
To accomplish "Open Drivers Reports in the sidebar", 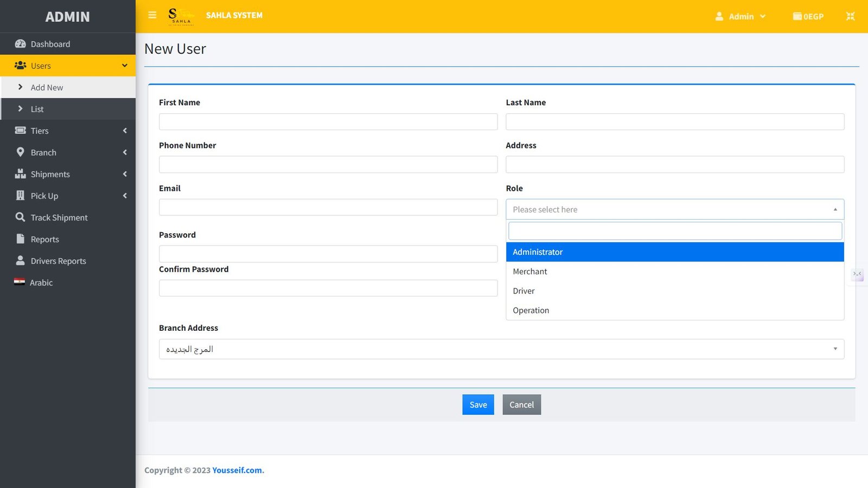I will 68,261.
